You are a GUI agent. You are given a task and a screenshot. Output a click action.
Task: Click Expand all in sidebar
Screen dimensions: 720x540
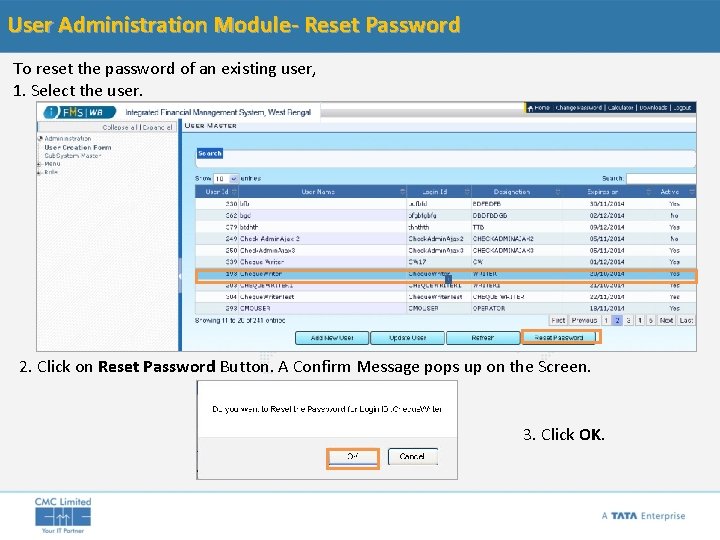click(x=158, y=127)
